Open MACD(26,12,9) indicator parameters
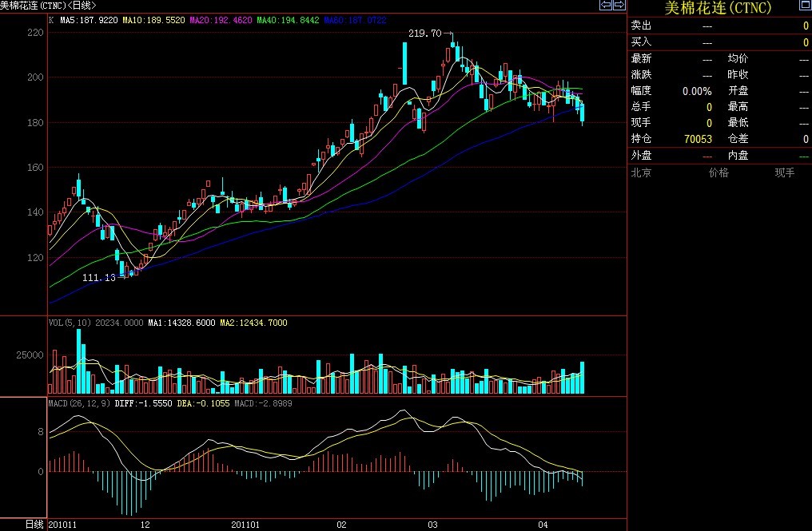 tap(79, 404)
